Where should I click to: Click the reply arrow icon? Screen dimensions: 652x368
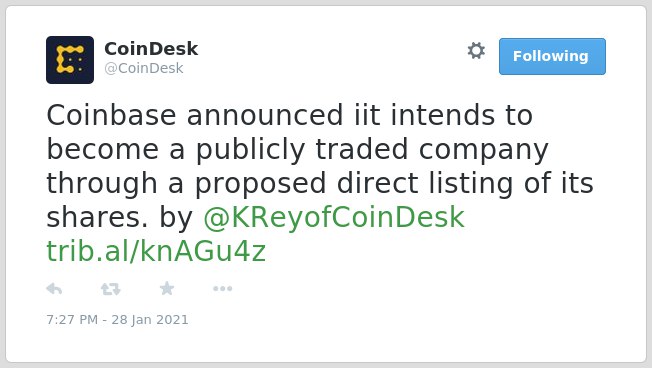pos(54,289)
